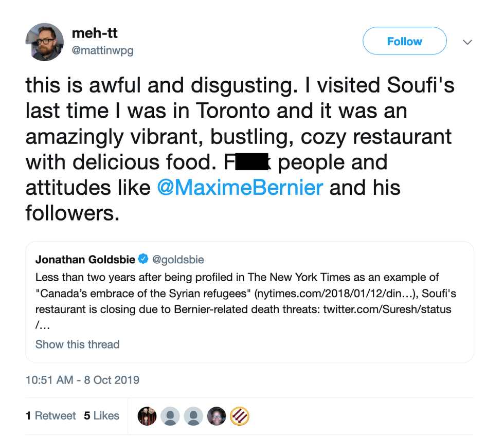Click the 10:51 AM - 8 Oct 2019 timestamp
The width and height of the screenshot is (504, 438).
(x=82, y=380)
